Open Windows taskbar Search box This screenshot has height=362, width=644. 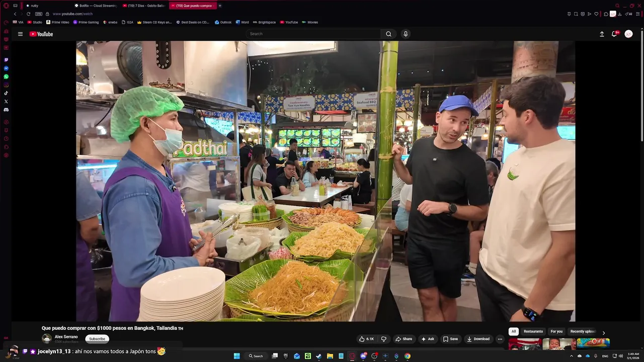pos(255,356)
